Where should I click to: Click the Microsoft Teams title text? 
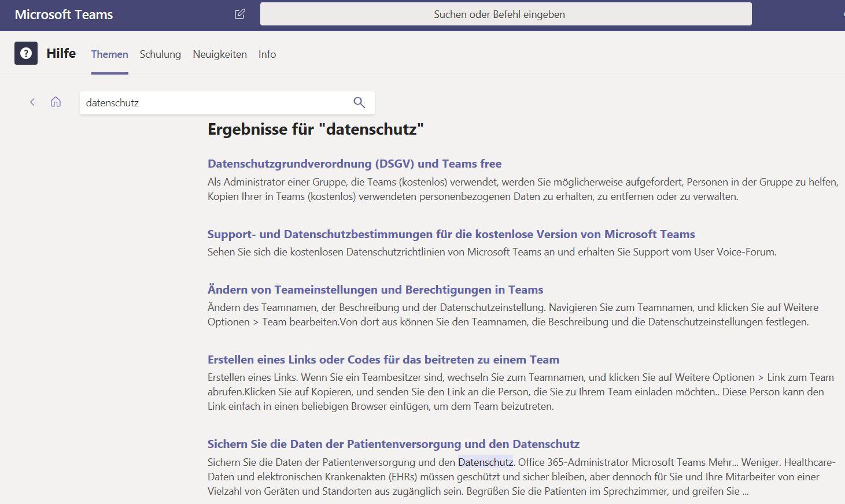pos(64,14)
